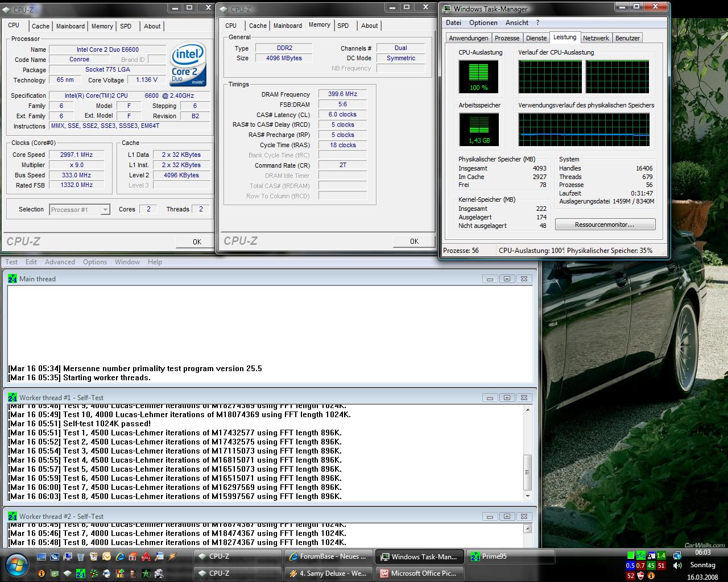Viewport: 728px width, 582px height.
Task: Open Optionen menu in Task-Manager
Action: pos(483,23)
